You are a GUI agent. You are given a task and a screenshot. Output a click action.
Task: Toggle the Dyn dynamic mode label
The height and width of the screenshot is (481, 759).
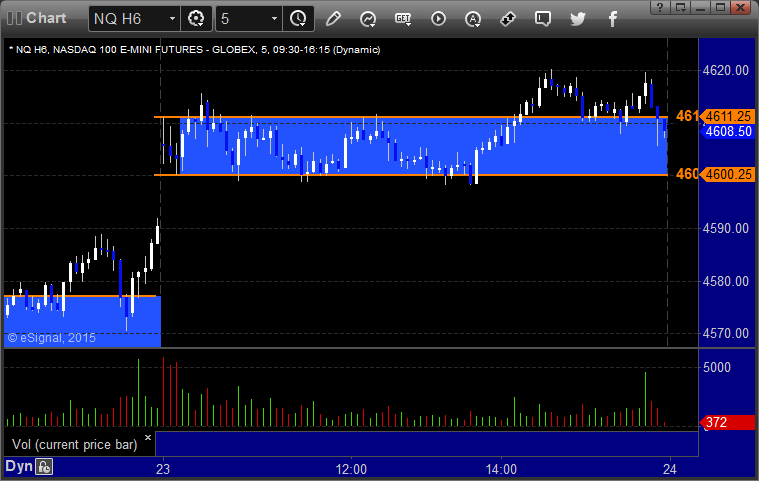(19, 466)
